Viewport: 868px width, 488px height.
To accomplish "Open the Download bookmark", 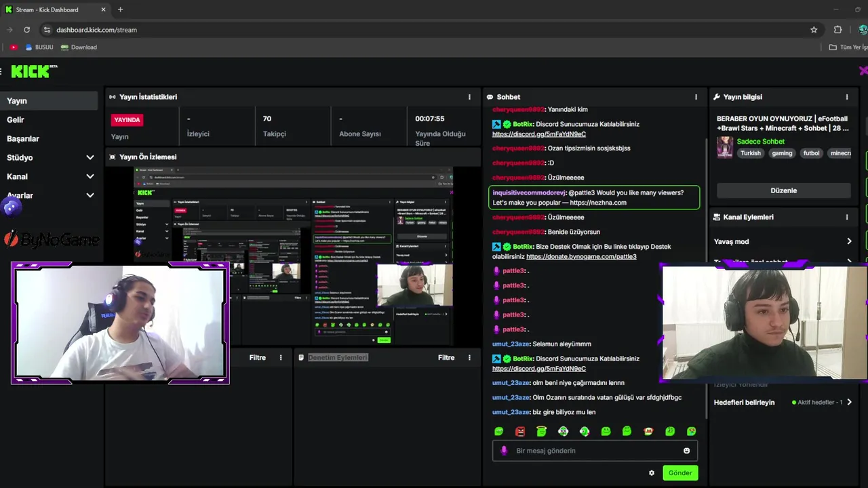I will (79, 47).
